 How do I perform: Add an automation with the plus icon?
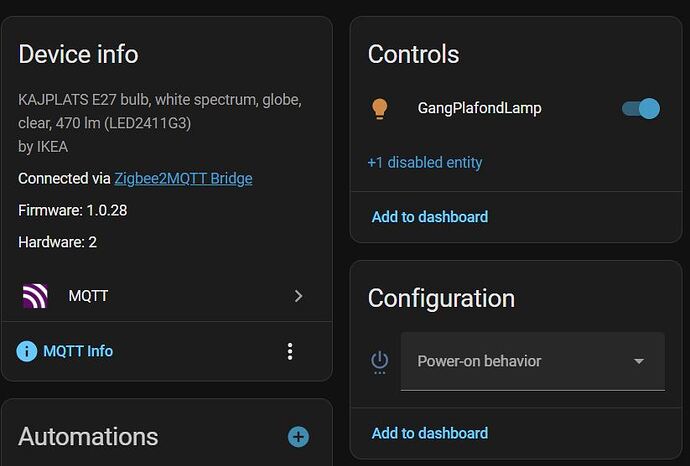pyautogui.click(x=298, y=437)
